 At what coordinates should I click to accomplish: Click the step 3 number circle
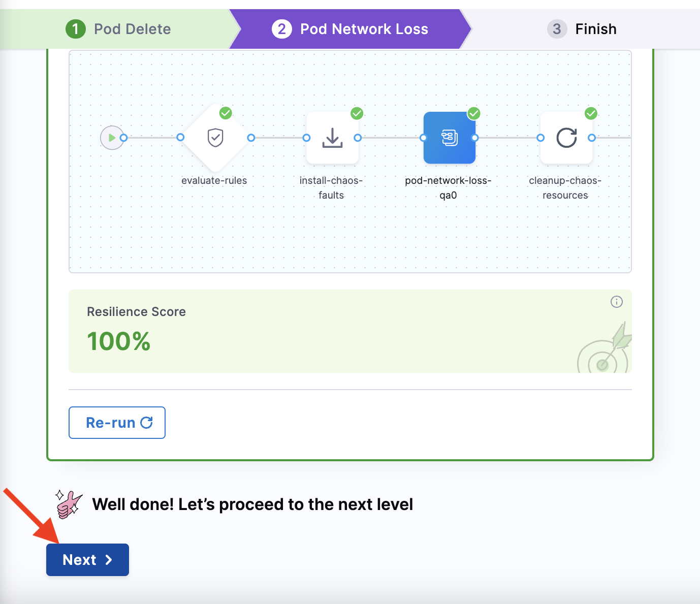(557, 29)
